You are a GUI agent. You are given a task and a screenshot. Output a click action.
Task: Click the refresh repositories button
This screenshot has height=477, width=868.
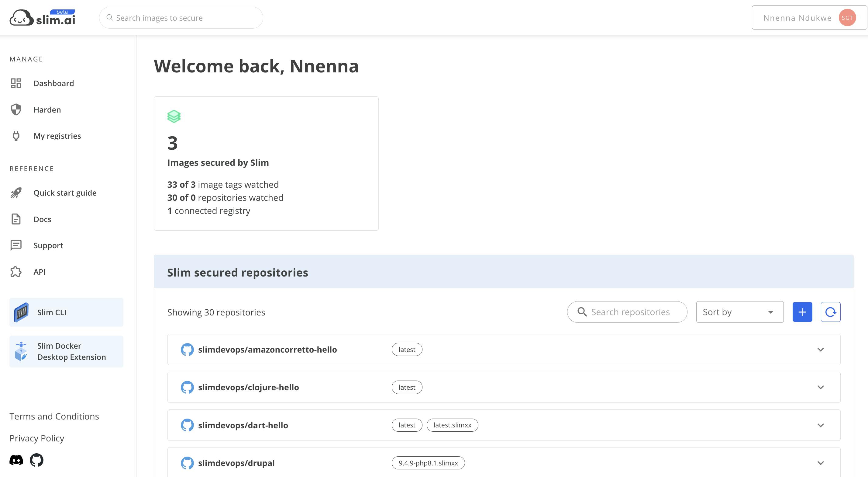click(831, 312)
